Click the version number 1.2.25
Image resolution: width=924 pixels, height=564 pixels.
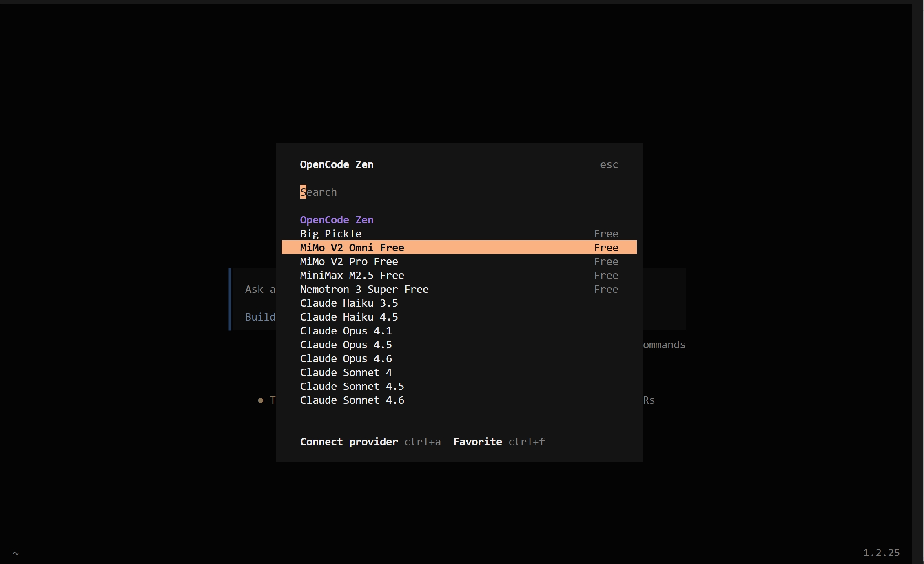point(881,553)
